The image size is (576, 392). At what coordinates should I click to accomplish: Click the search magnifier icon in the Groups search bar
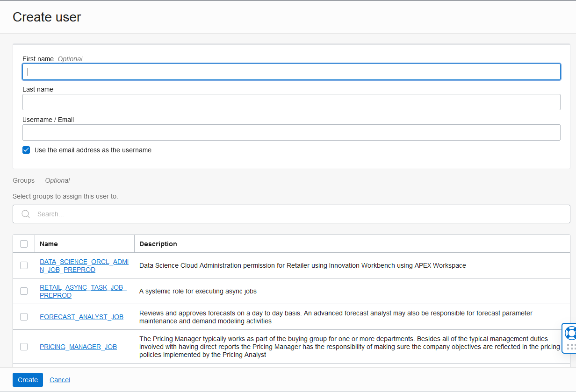26,214
